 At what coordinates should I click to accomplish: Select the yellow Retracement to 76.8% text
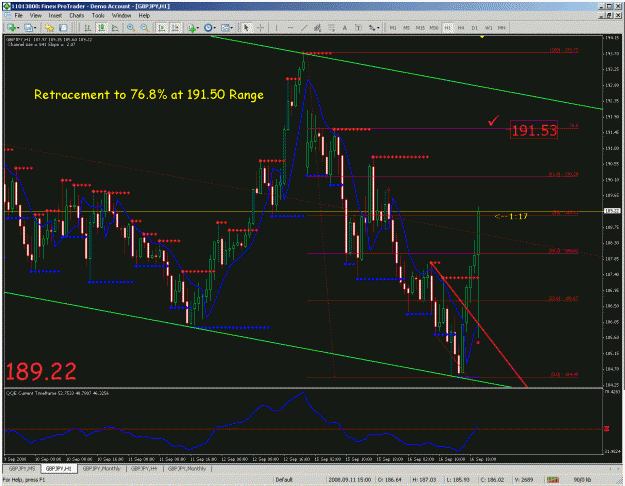(x=149, y=95)
